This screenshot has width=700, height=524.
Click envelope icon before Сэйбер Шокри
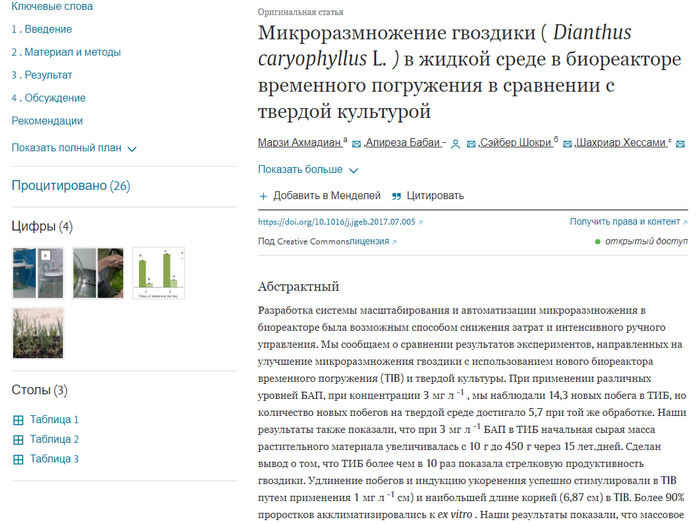pos(471,144)
